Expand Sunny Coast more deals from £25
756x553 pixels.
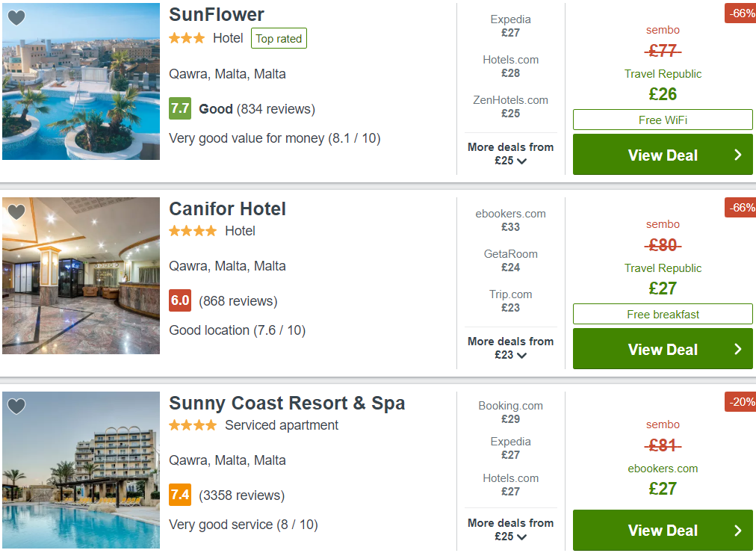click(510, 529)
